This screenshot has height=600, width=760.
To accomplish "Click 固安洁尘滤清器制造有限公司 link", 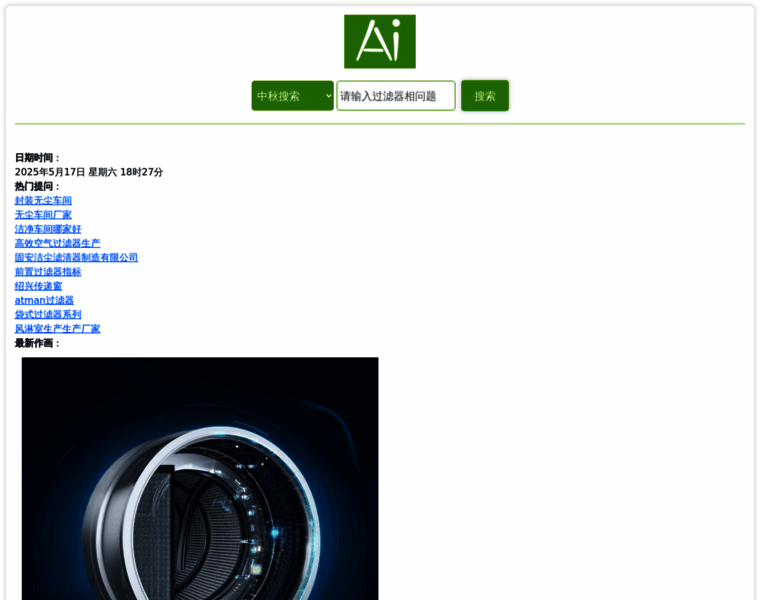I will [x=76, y=257].
